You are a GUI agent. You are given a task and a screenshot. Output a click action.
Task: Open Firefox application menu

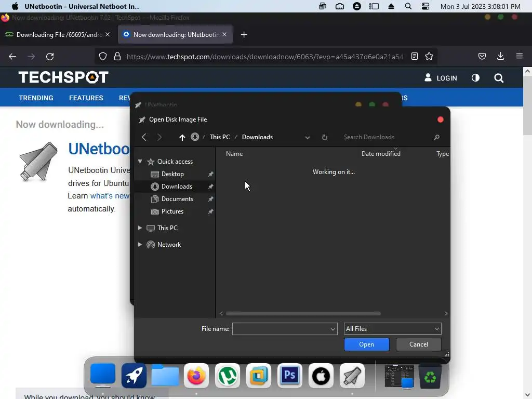click(x=520, y=56)
